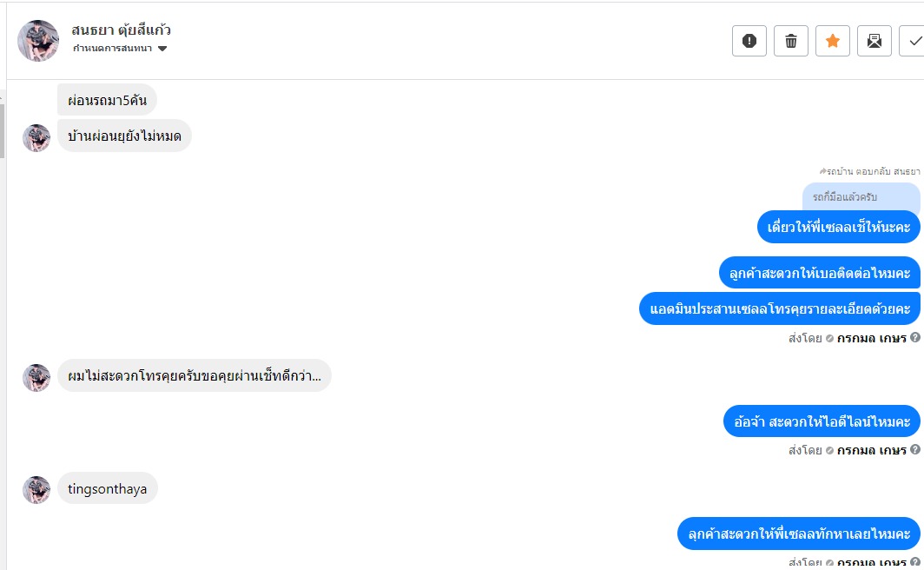
Task: Select the tingsonthaya message bubble
Action: (108, 488)
